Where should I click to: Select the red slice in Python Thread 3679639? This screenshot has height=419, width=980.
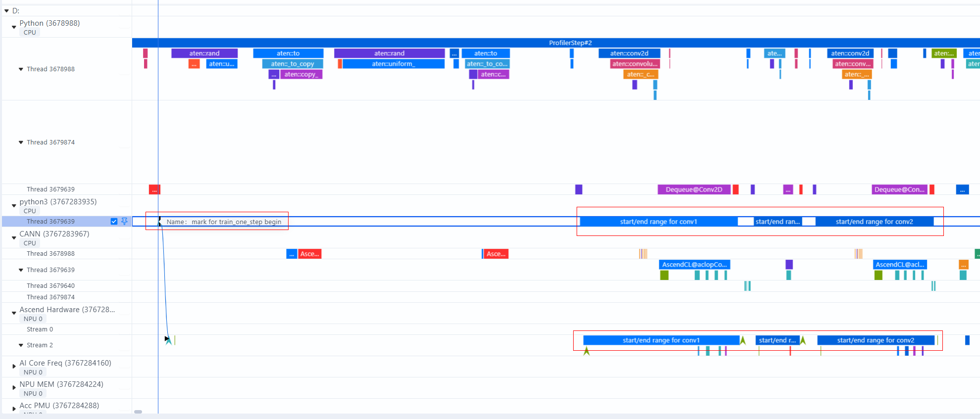coord(154,189)
